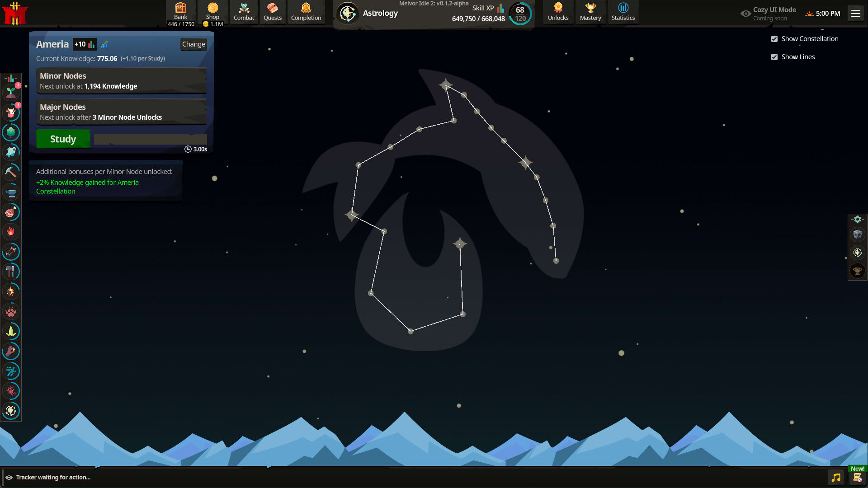Select the Summoning paw skill icon

(x=11, y=311)
